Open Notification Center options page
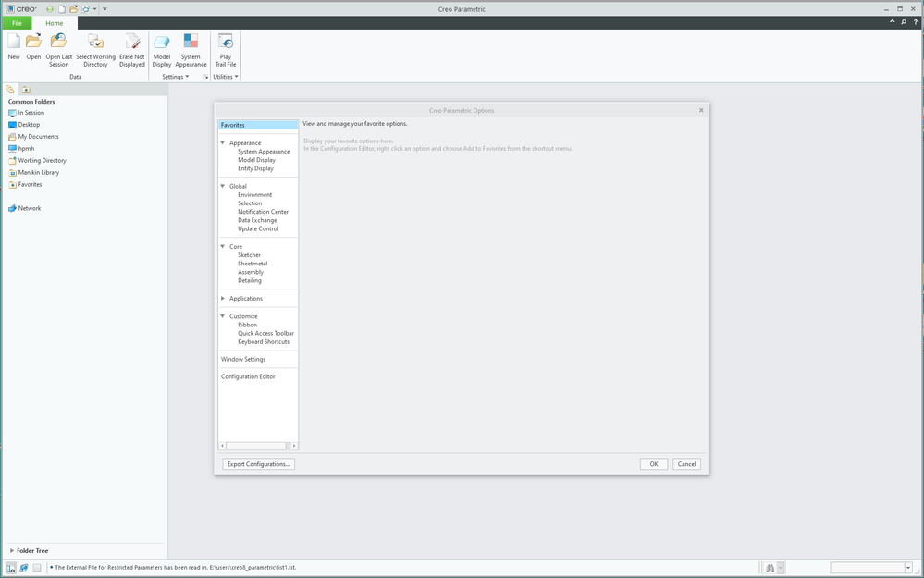The height and width of the screenshot is (578, 924). (264, 212)
